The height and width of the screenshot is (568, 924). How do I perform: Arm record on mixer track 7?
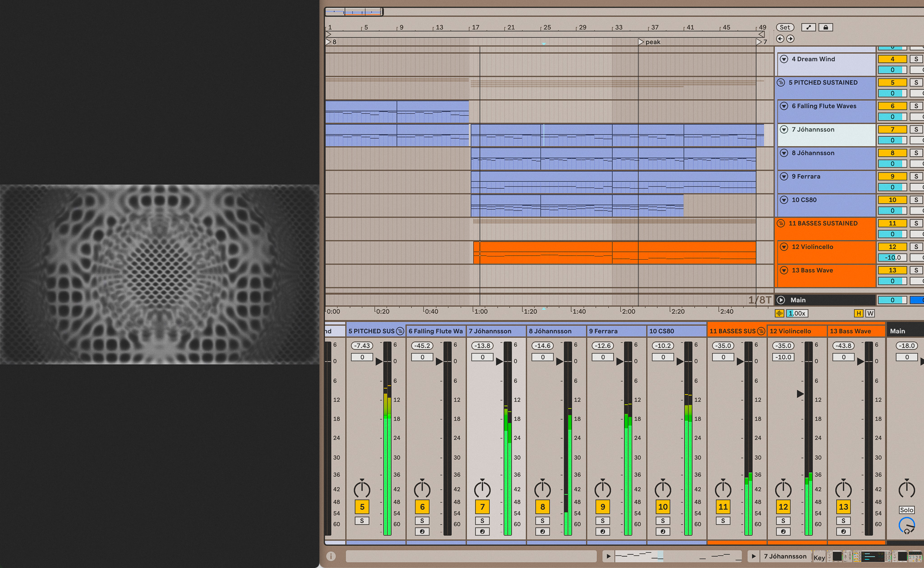tap(482, 531)
